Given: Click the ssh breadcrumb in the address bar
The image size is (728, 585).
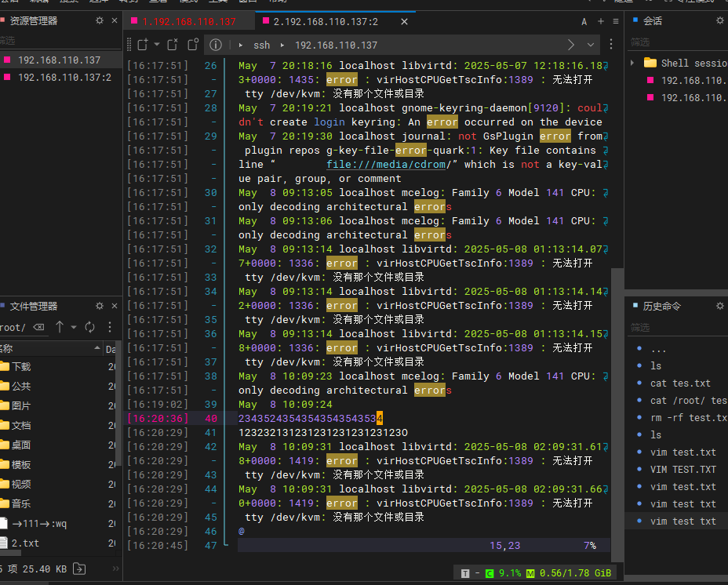Looking at the screenshot, I should tap(261, 45).
